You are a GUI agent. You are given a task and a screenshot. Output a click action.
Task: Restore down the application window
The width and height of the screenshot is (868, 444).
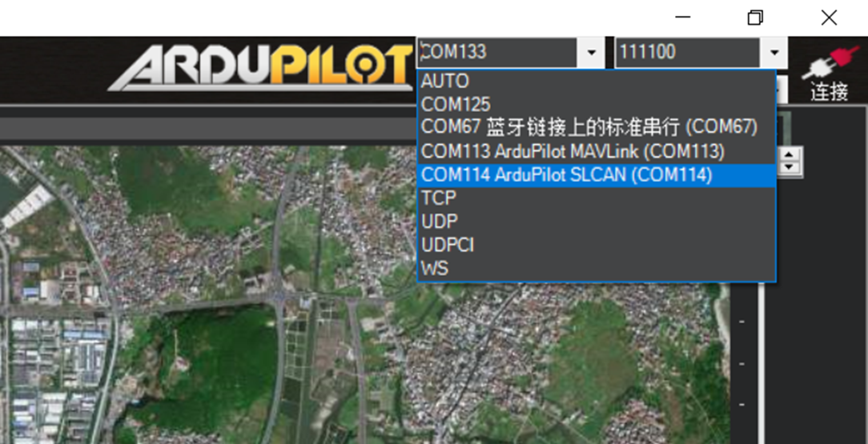755,18
